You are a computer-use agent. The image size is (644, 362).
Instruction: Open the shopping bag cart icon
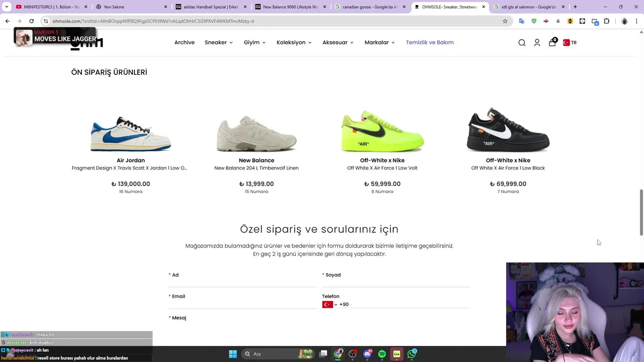click(552, 42)
